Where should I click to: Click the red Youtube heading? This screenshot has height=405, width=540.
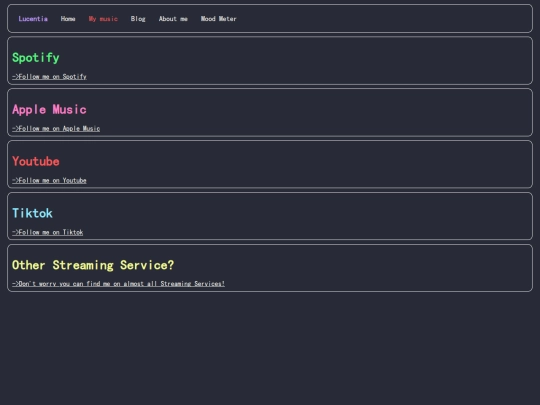pyautogui.click(x=36, y=161)
